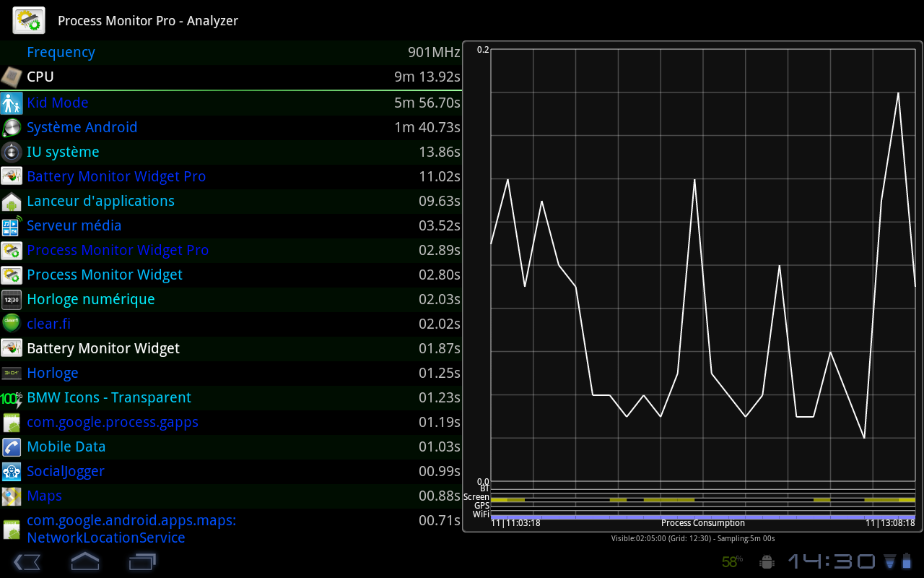This screenshot has height=578, width=924.
Task: Click the Horloge app icon
Action: pos(12,374)
